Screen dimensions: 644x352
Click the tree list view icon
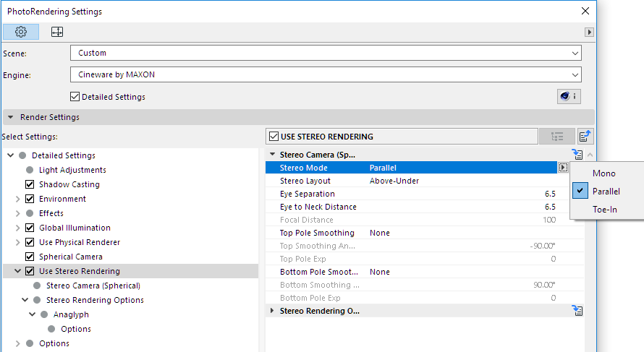pos(556,137)
